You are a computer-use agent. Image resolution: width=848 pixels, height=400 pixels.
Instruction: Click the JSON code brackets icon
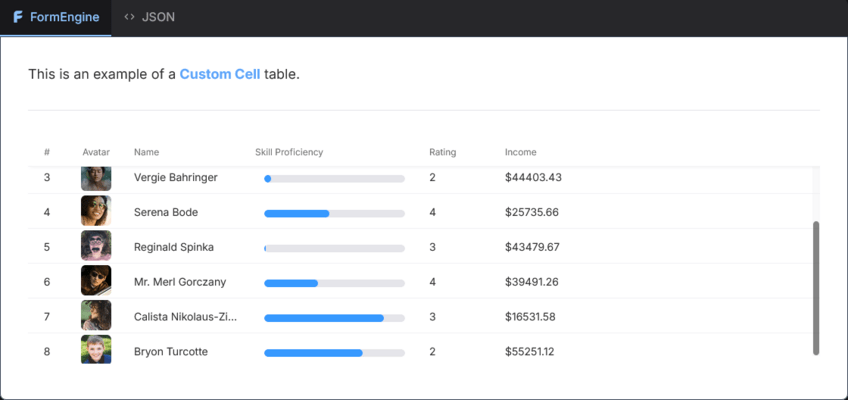pos(129,17)
